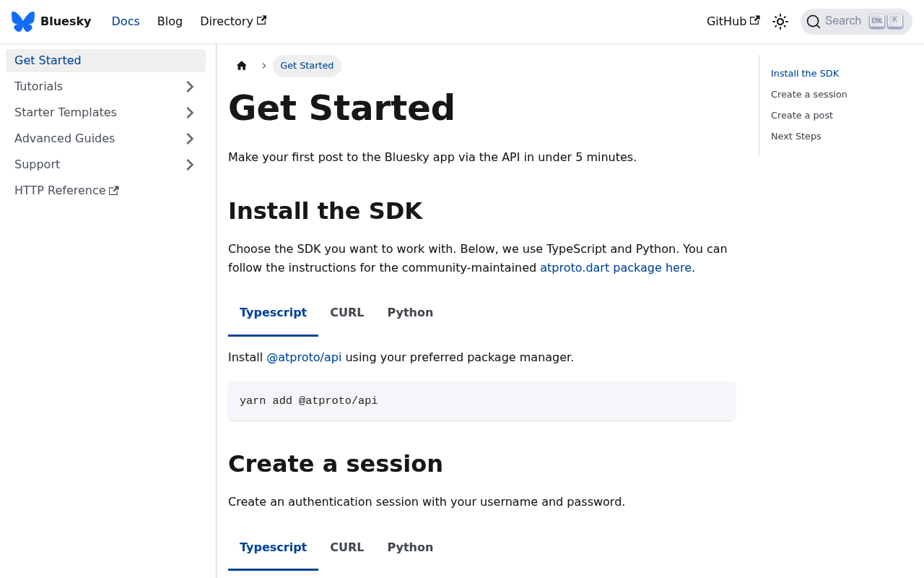Click the Install the SDK heading
924x578 pixels.
point(325,211)
